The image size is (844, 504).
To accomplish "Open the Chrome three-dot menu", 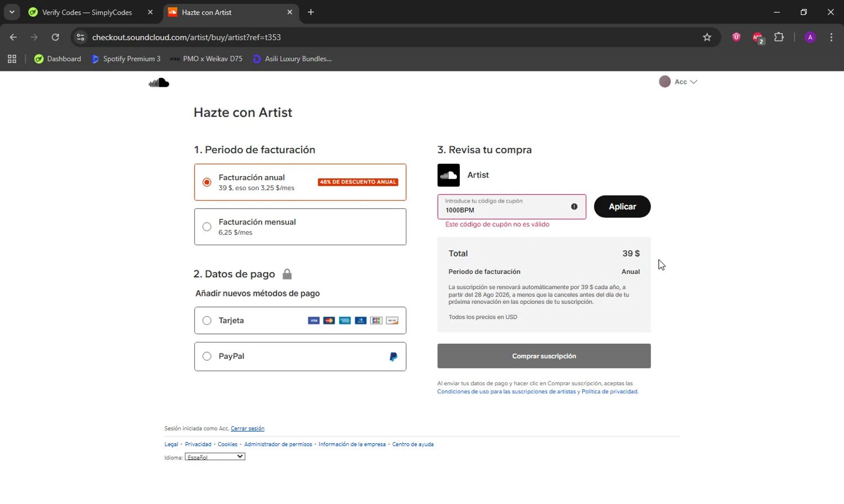I will [x=831, y=37].
